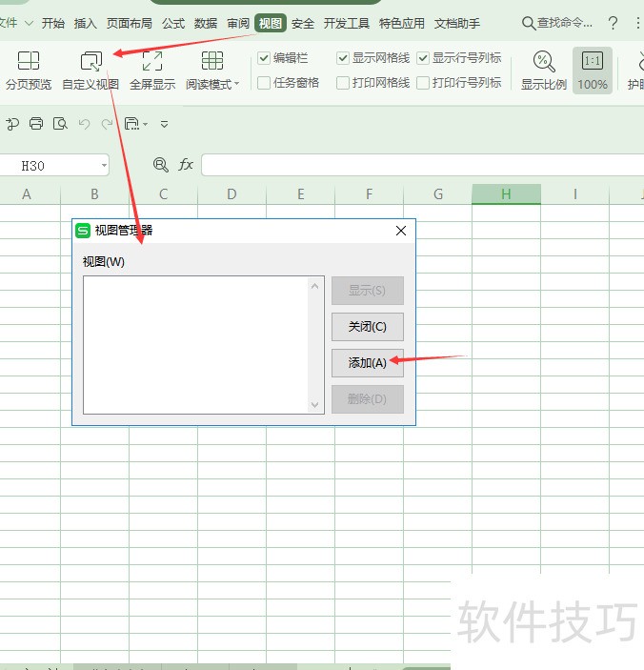Viewport: 644px width, 670px height.
Task: Open the Security (安全) tab
Action: point(303,23)
